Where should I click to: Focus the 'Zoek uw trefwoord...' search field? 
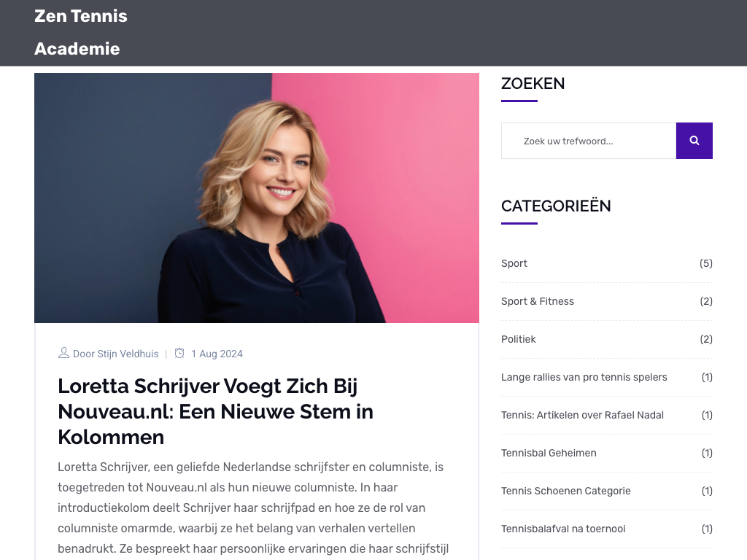click(x=589, y=141)
